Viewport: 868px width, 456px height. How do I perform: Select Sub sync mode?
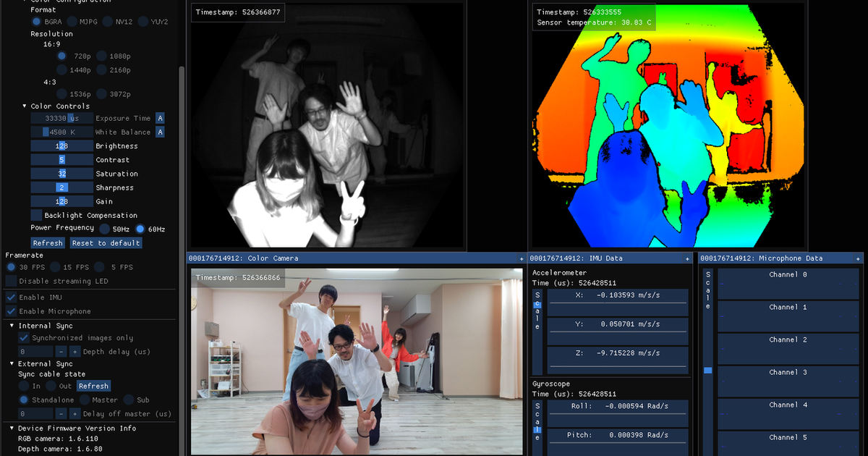click(x=128, y=400)
